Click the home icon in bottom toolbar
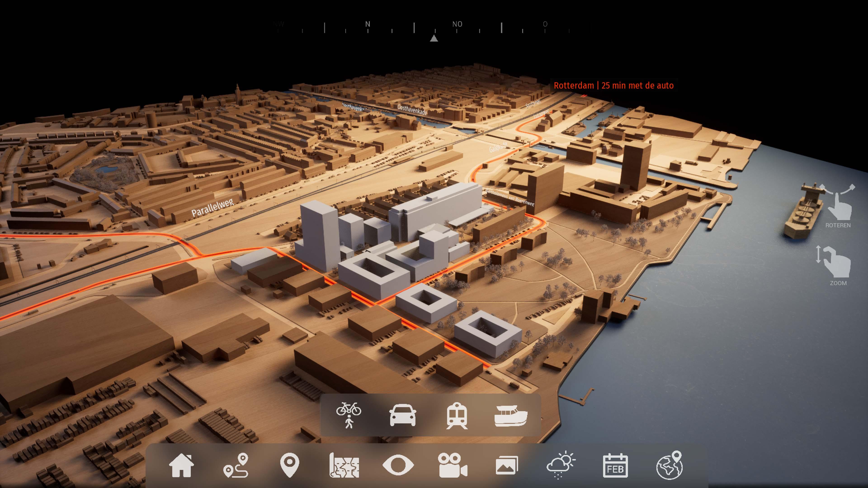868x488 pixels. [x=181, y=465]
